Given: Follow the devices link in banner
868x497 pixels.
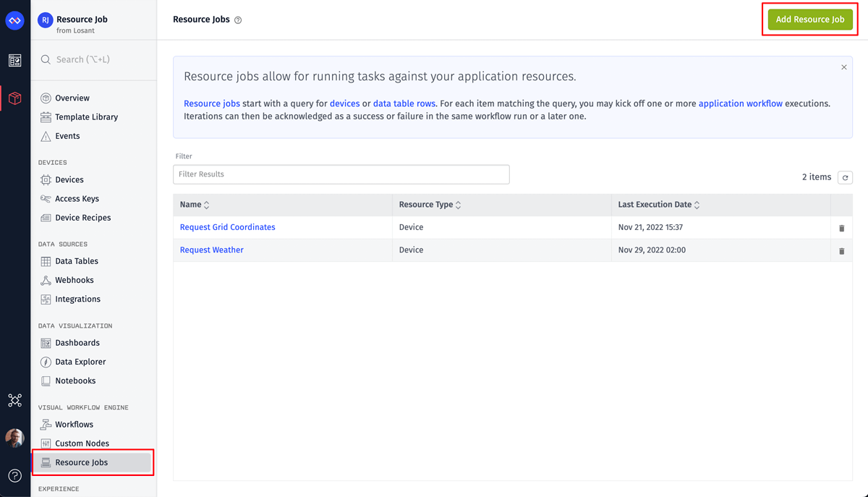Looking at the screenshot, I should (x=344, y=103).
